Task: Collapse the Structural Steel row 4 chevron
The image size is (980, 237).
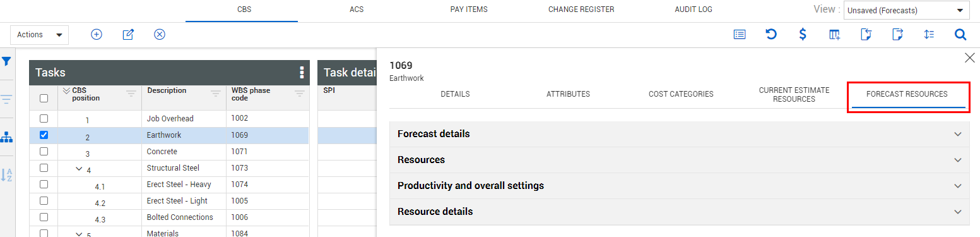Action: coord(79,169)
